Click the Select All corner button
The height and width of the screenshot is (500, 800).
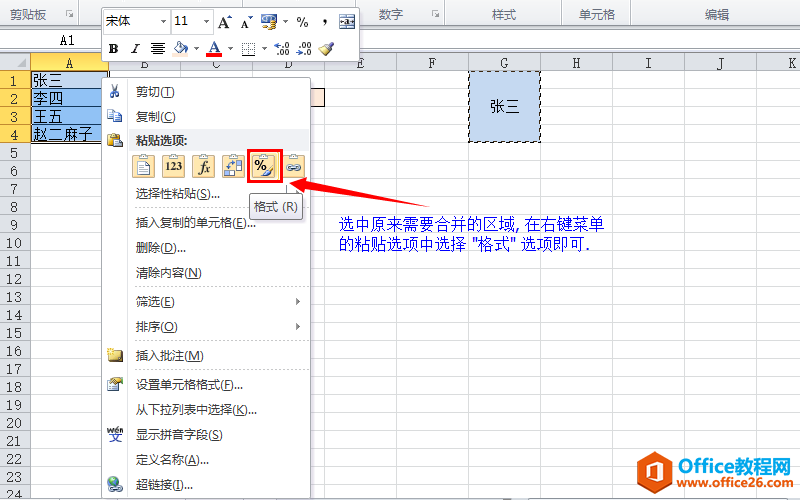[x=15, y=62]
